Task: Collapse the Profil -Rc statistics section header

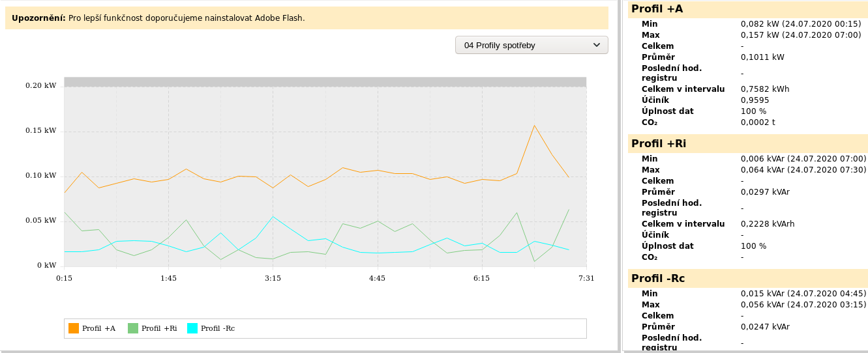Action: tap(658, 279)
